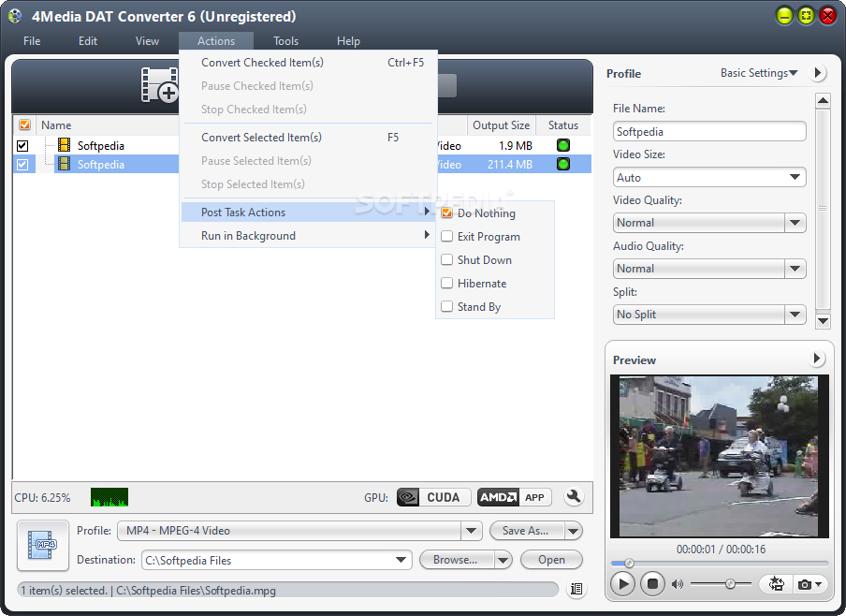Click the CPU usage graph
This screenshot has height=616, width=846.
(x=109, y=497)
